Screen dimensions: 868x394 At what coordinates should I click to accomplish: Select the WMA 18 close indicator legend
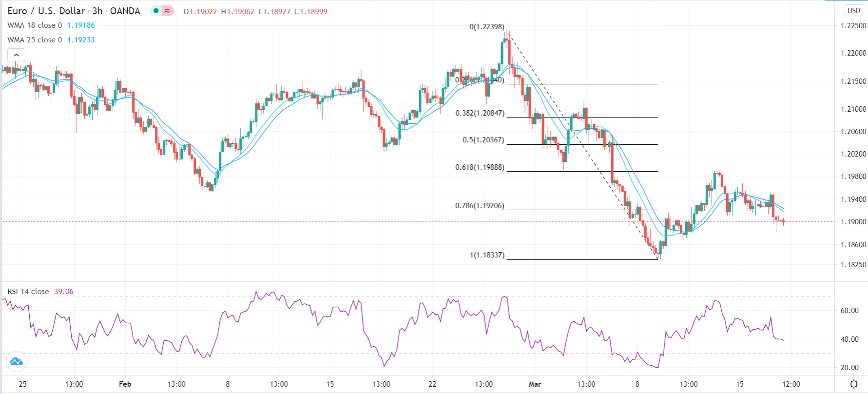click(x=34, y=26)
